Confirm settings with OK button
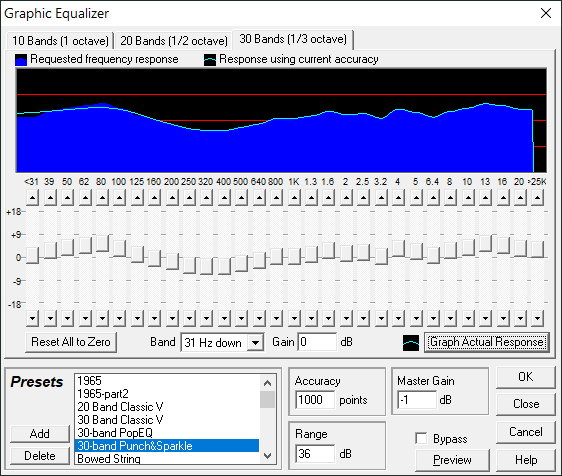Screen dimensions: 562x476 (525, 377)
